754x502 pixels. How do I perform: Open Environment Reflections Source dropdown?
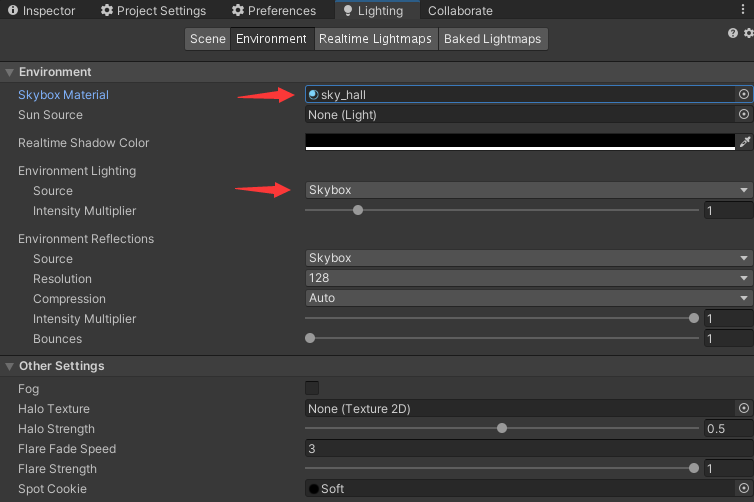[529, 258]
